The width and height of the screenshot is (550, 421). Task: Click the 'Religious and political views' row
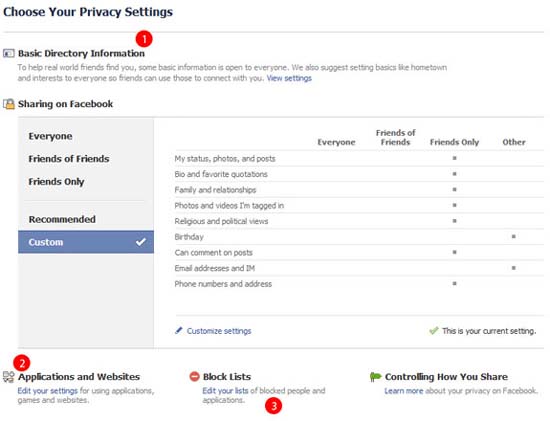click(359, 221)
